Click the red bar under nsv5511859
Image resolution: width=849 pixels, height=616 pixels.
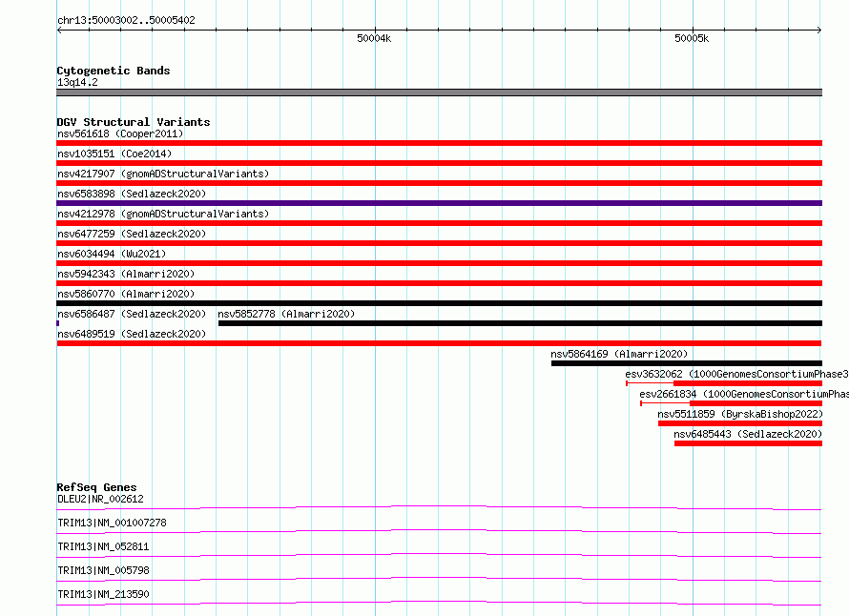(740, 423)
